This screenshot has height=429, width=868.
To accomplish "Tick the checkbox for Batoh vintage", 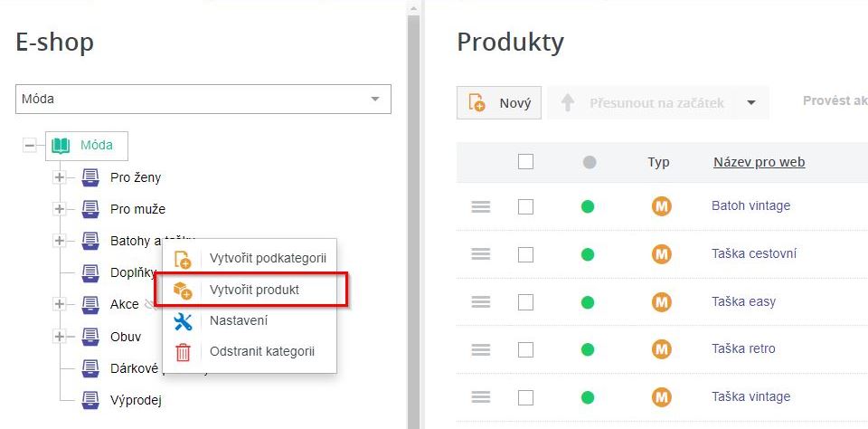I will pos(525,206).
